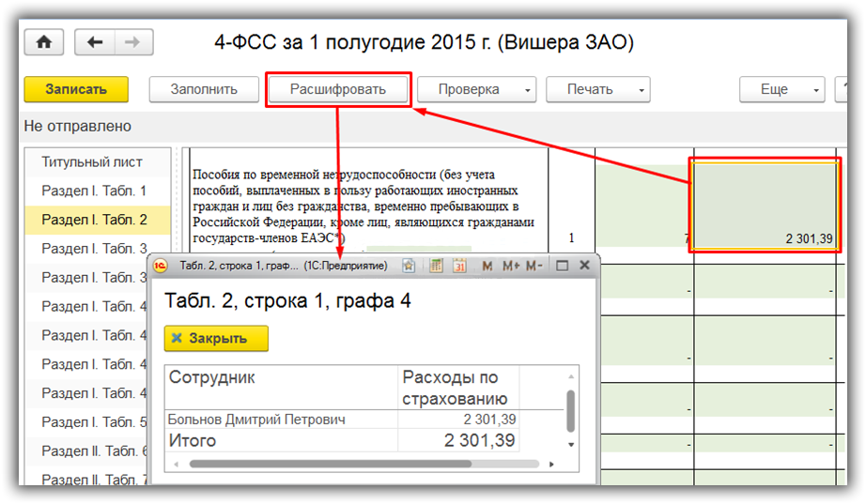Click the back navigation arrow
Viewport: 866px width, 504px height.
point(94,42)
